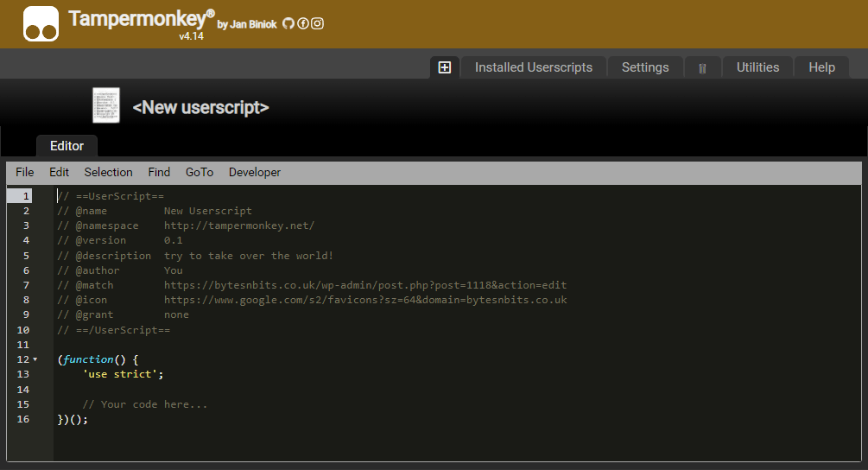The image size is (868, 470).
Task: Click the Tampermonkey logo icon
Action: pos(41,24)
